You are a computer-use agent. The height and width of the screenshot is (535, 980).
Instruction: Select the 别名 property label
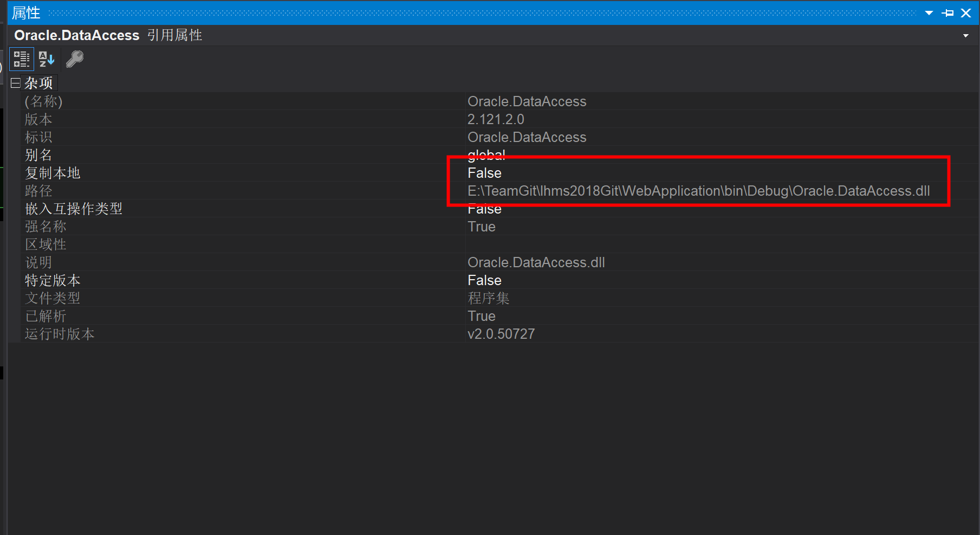click(x=38, y=155)
